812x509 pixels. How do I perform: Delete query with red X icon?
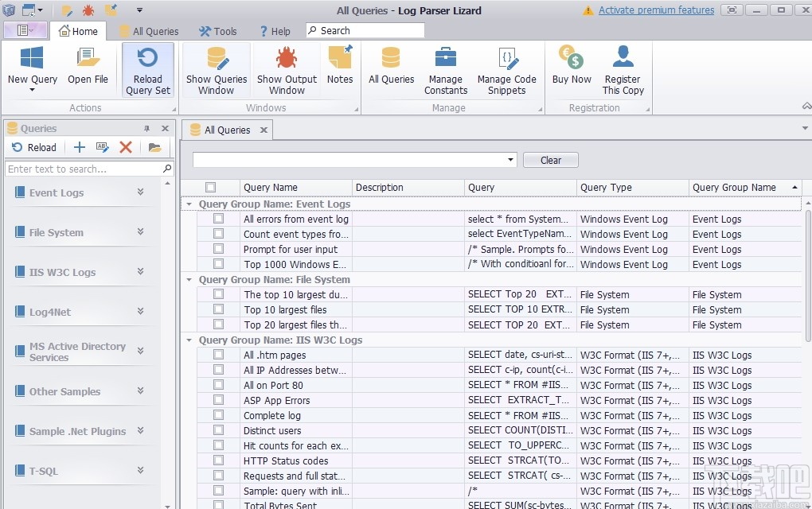(125, 147)
